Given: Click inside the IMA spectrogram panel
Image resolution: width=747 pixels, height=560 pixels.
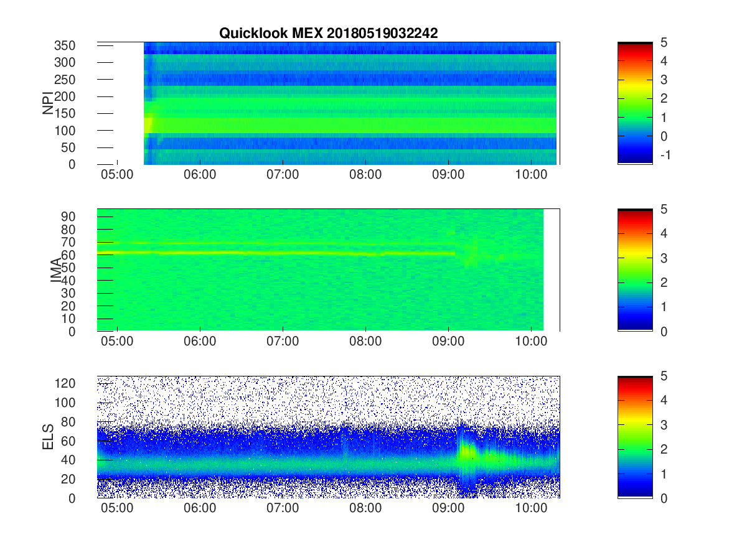Looking at the screenshot, I should point(328,270).
